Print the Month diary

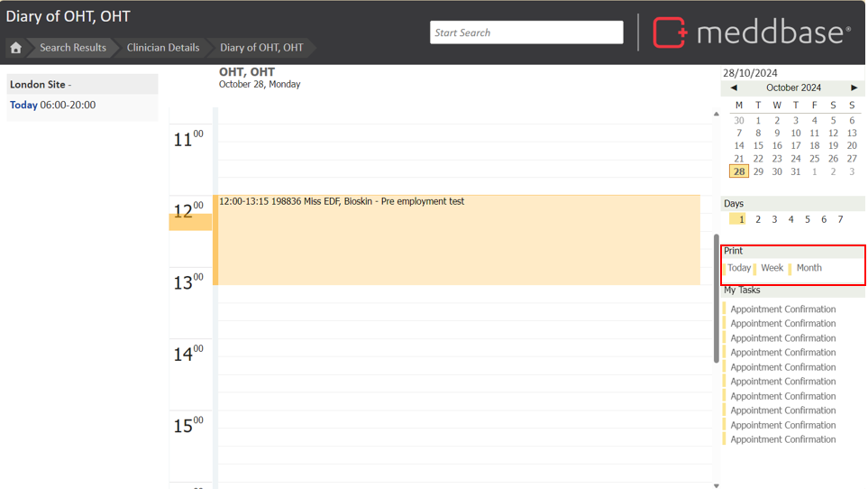pos(809,268)
